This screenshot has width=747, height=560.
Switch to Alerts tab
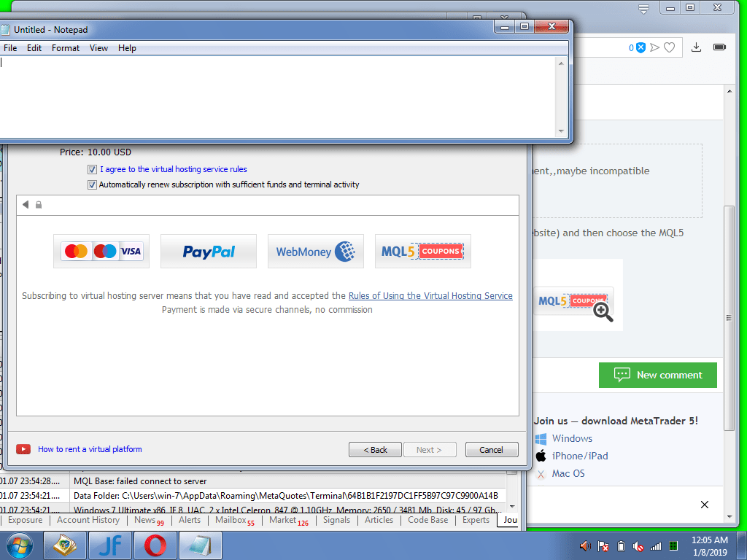tap(190, 520)
